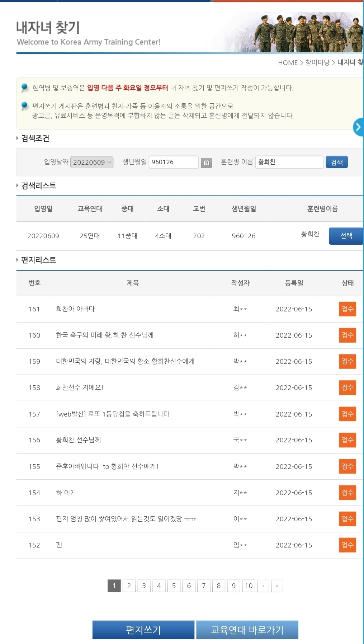
Task: Go to page 6
Action: (189, 586)
